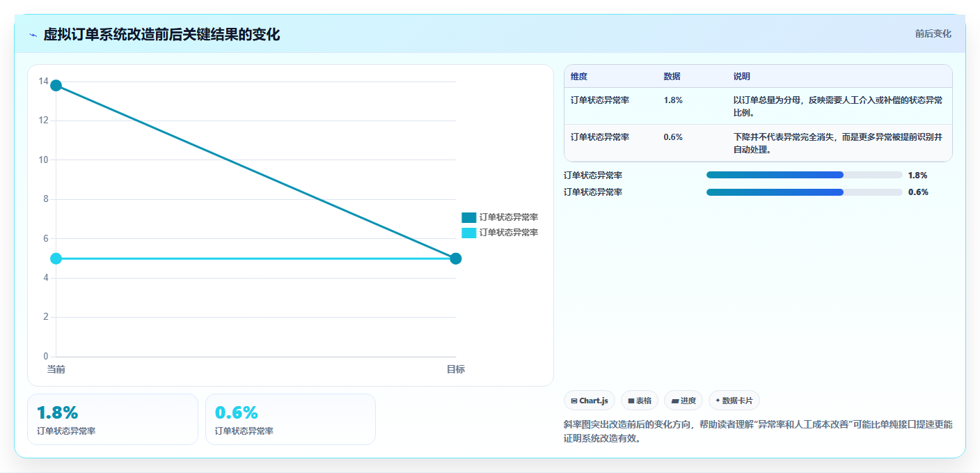This screenshot has height=473, width=980.
Task: Click the y-axis value 2
Action: [46, 317]
